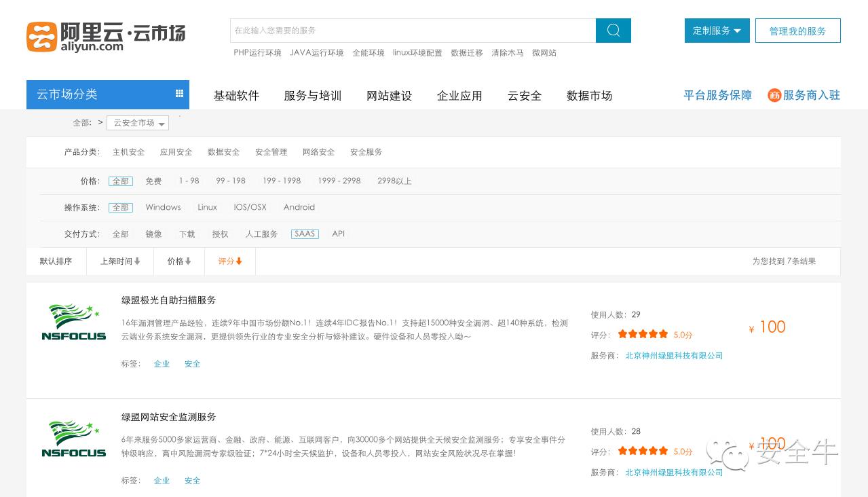Click the 管理我的服务 button
Screen dimensions: 868x497
click(x=797, y=31)
